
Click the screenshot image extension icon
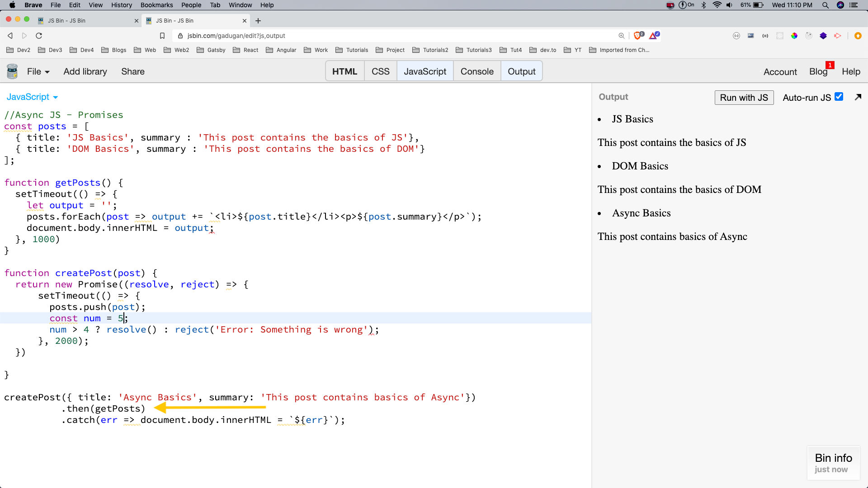(751, 36)
